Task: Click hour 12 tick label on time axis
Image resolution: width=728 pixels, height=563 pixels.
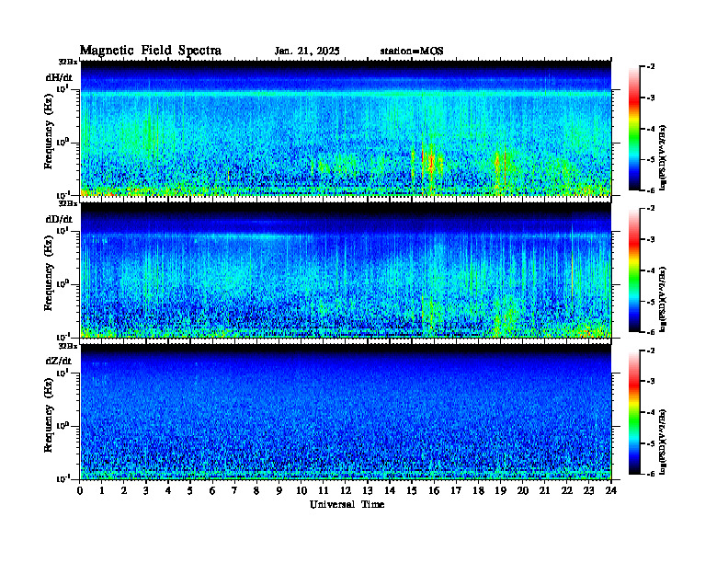Action: tap(346, 491)
